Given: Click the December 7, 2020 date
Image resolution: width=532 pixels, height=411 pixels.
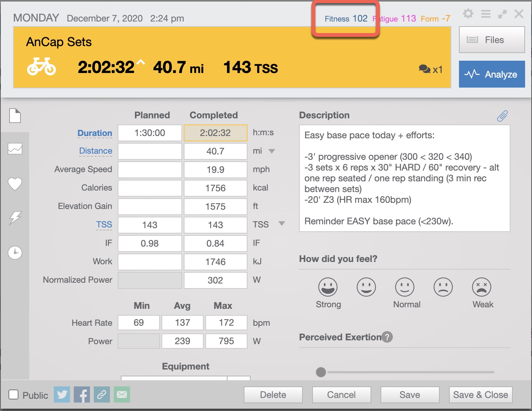Looking at the screenshot, I should pyautogui.click(x=105, y=18).
